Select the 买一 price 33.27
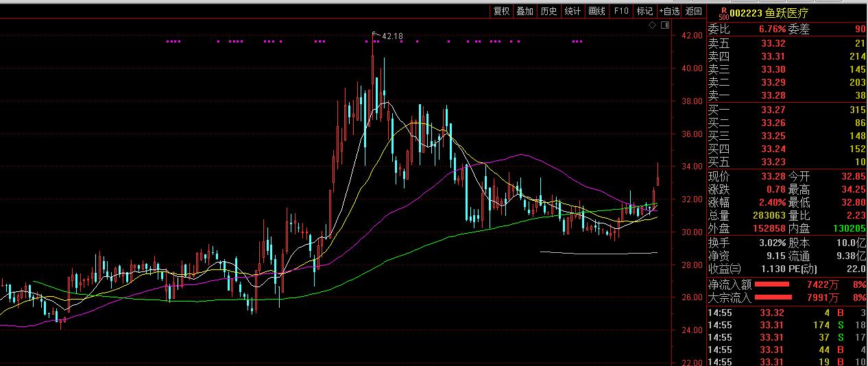This screenshot has height=366, width=868. pyautogui.click(x=773, y=110)
